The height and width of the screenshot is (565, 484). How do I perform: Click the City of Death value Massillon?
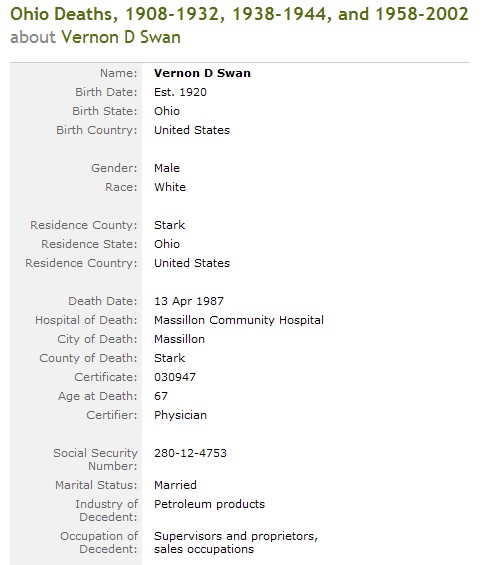click(x=179, y=339)
